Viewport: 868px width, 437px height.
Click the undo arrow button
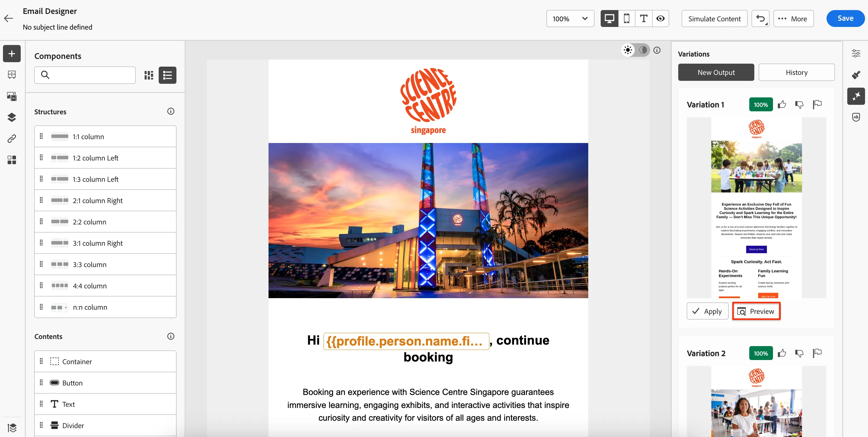point(761,19)
